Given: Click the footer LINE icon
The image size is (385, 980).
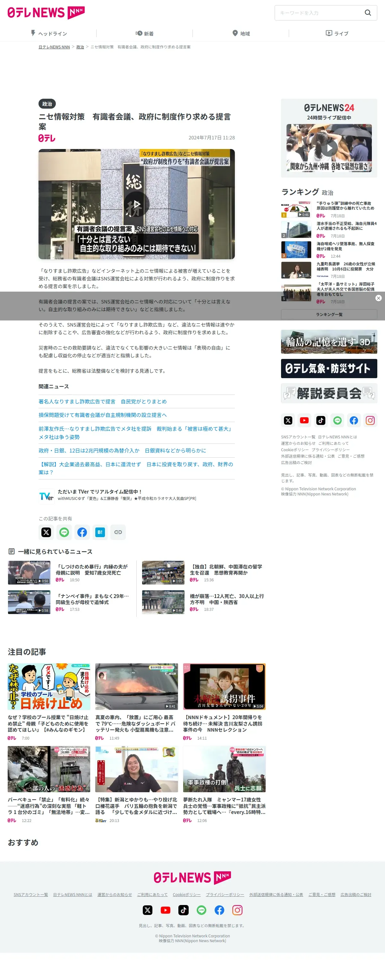Looking at the screenshot, I should pyautogui.click(x=201, y=909).
